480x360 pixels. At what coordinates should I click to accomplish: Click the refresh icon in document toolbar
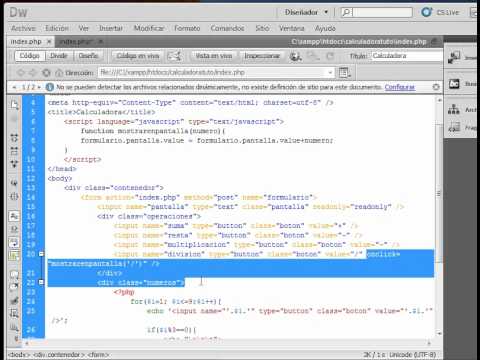click(330, 56)
